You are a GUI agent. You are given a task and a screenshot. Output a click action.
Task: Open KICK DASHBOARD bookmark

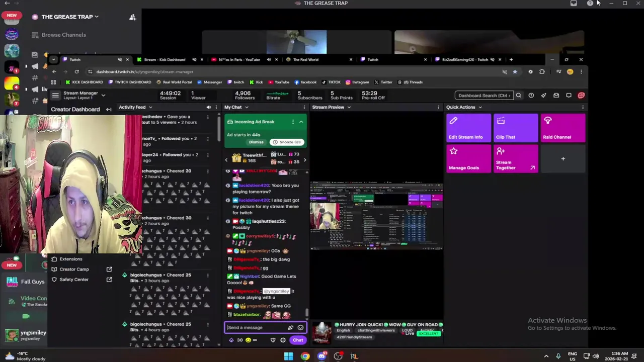coord(84,82)
